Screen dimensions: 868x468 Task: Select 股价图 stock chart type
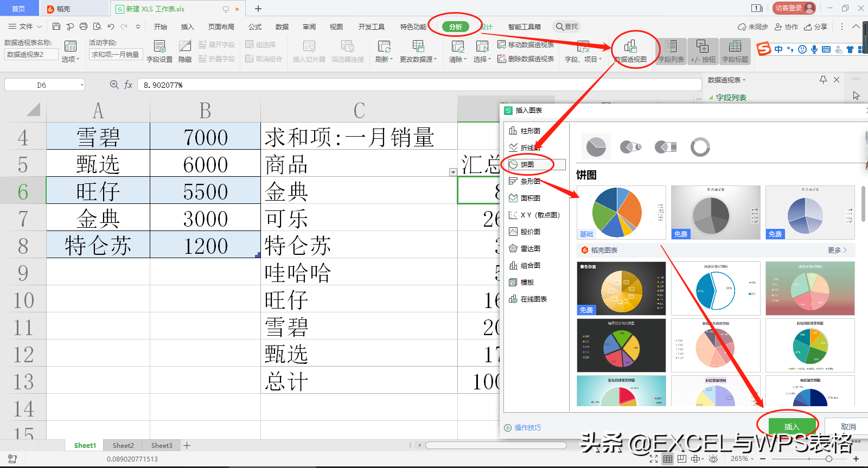525,232
